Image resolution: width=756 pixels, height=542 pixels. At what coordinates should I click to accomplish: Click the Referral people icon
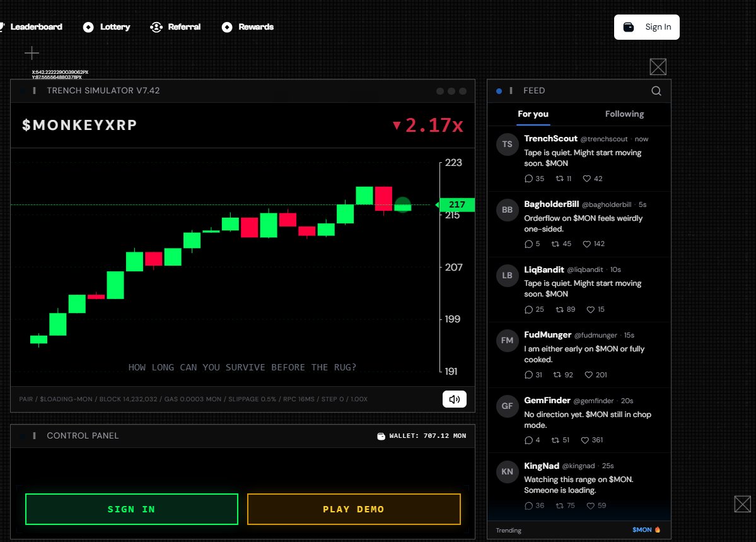(156, 27)
